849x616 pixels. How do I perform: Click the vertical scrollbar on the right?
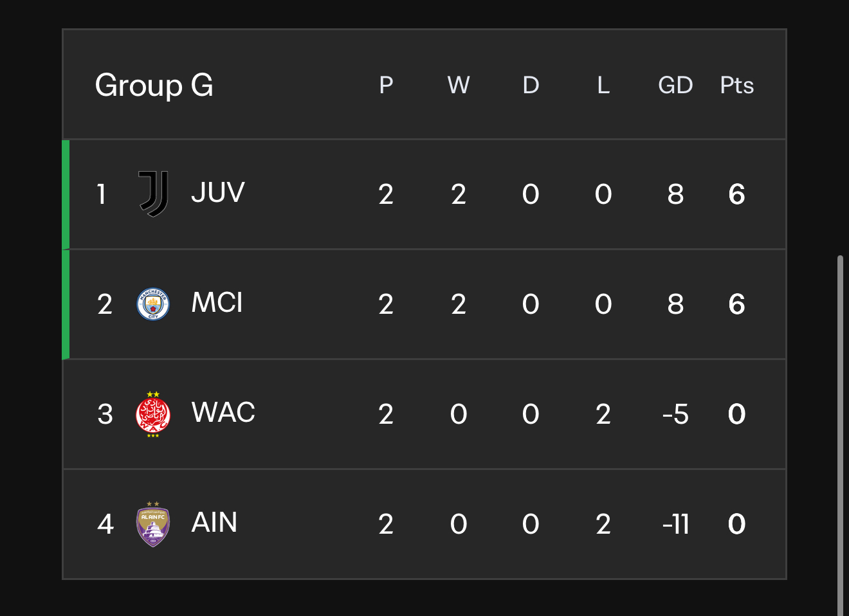coord(840,435)
